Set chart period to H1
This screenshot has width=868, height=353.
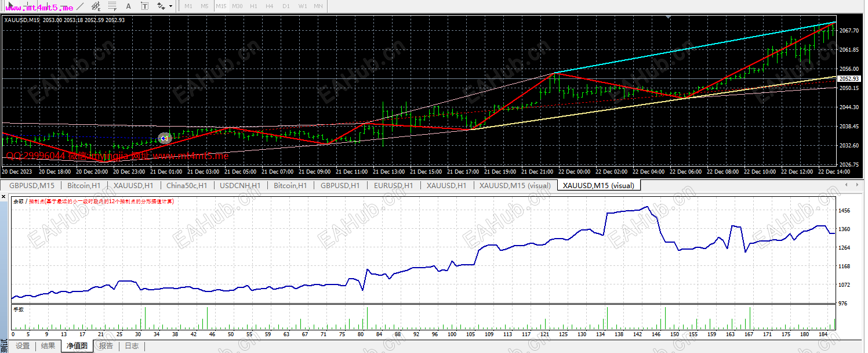[x=253, y=6]
